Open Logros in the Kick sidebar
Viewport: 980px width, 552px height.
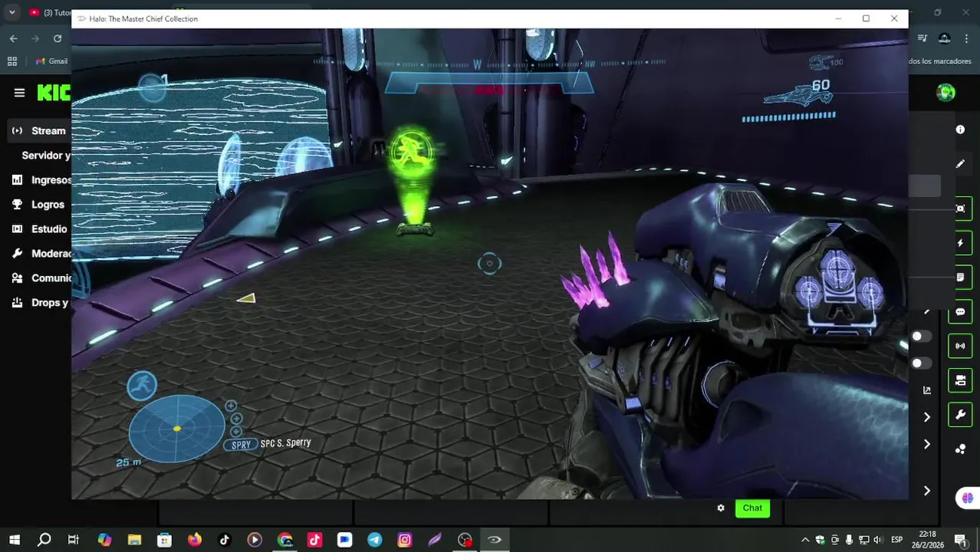coord(38,204)
